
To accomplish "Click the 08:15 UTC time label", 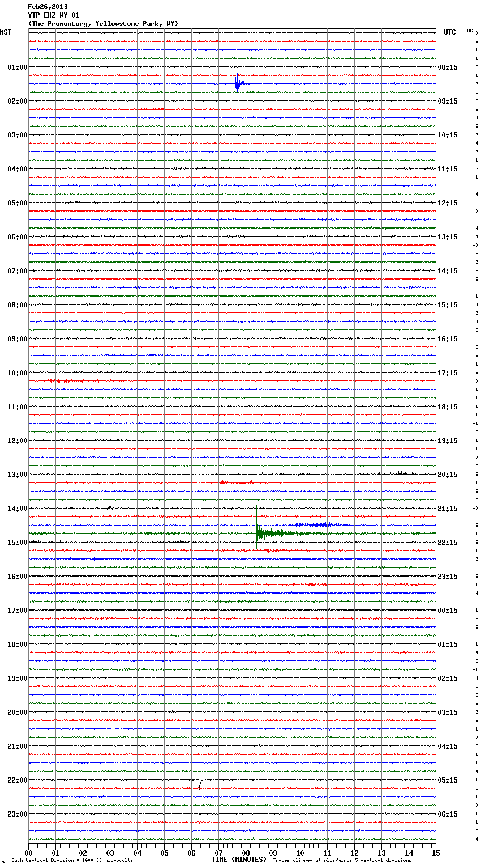I will coord(448,67).
